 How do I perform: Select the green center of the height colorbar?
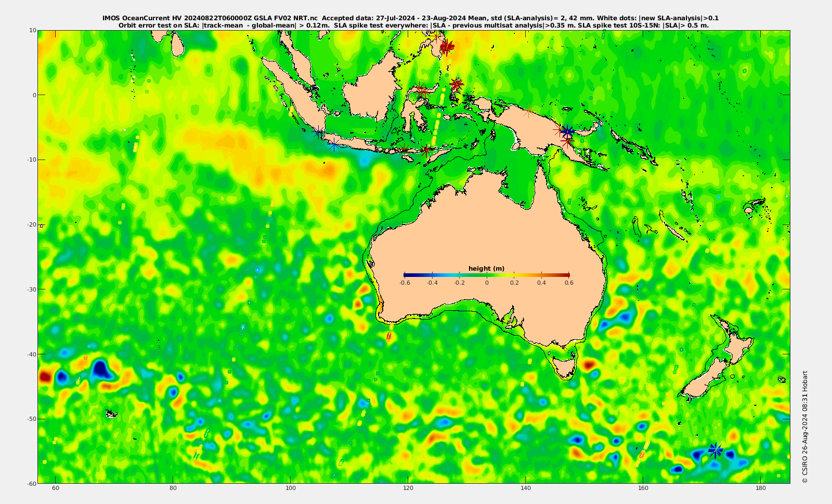tap(487, 275)
